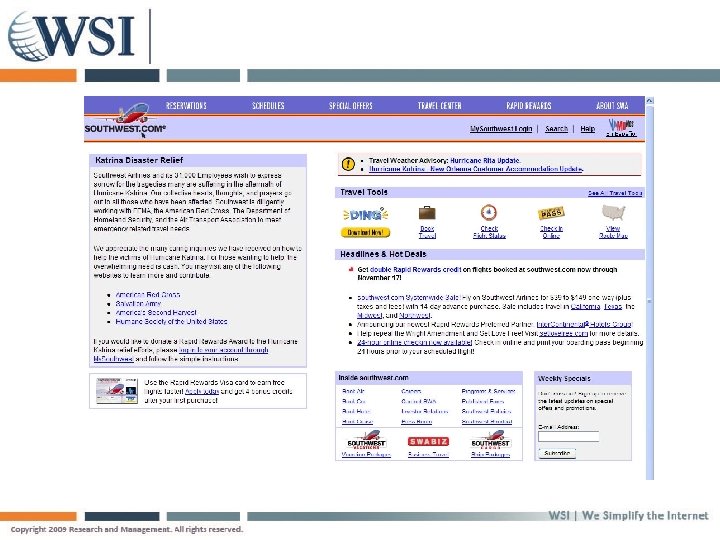The image size is (720, 540).
Task: Click the clock Check Flight Status icon
Action: click(x=489, y=213)
